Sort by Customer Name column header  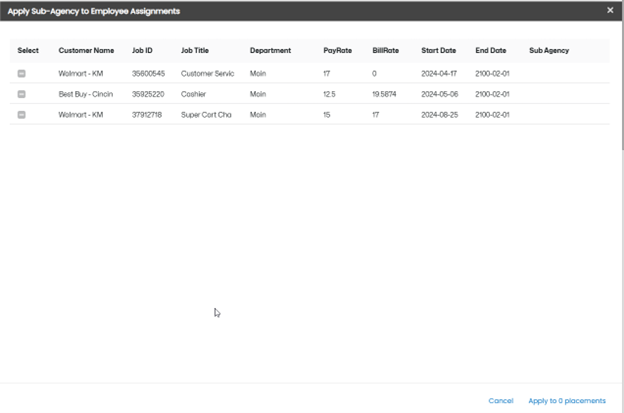click(86, 50)
